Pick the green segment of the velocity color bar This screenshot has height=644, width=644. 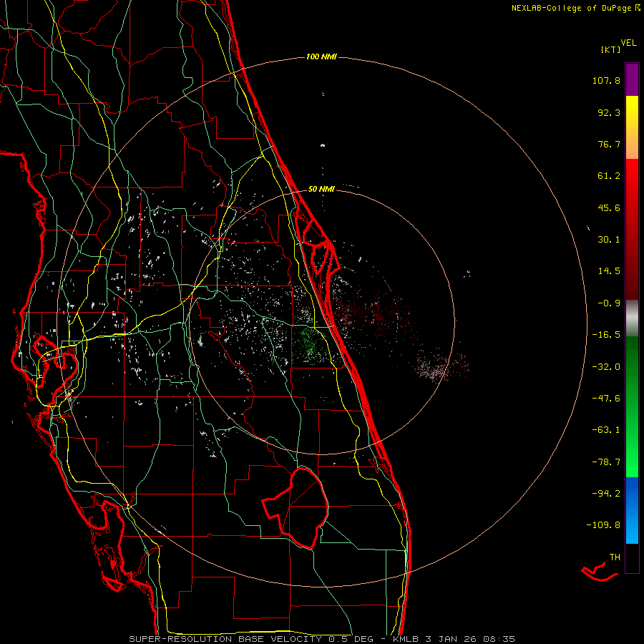coord(632,406)
